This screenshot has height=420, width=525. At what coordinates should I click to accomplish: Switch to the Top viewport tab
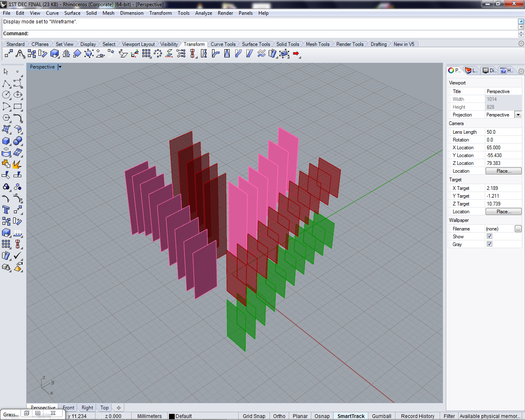104,407
